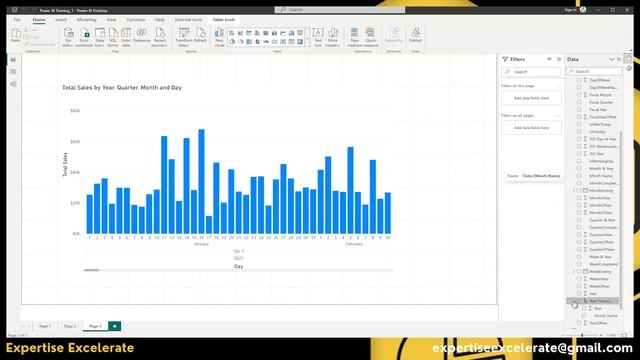Collapse the Year hierarchy in Data pane

tap(573, 301)
